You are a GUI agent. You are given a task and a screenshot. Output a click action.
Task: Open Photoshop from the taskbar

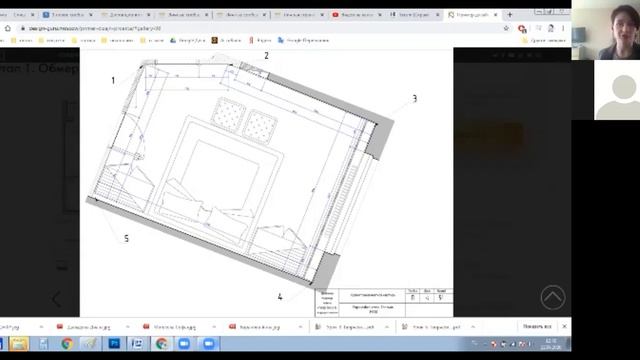point(114,344)
